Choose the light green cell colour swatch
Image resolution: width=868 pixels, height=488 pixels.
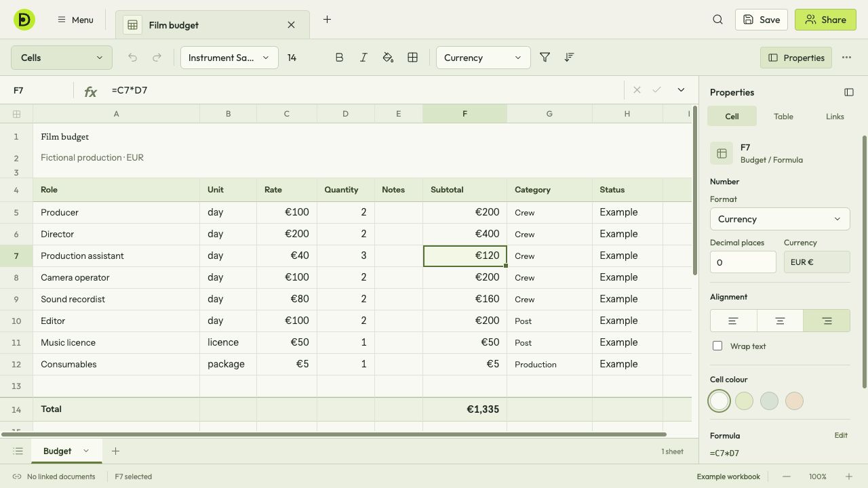tap(744, 401)
